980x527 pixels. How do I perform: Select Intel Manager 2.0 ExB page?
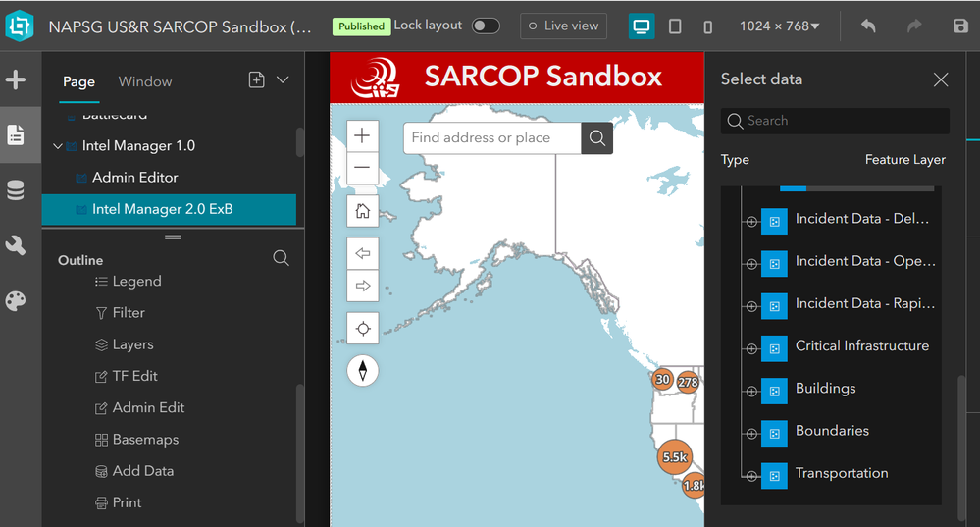point(169,209)
